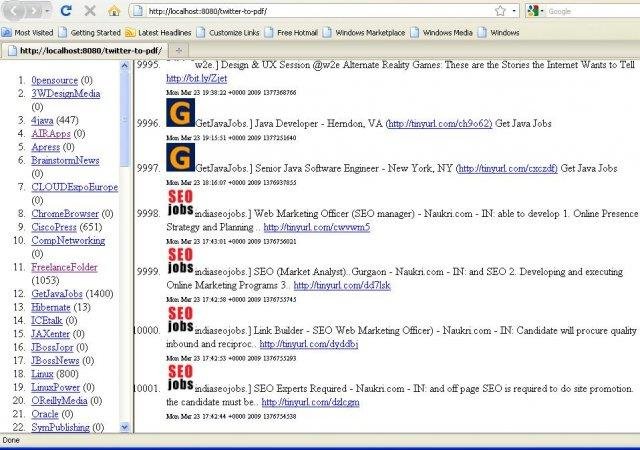Open the CompNetworking link

pos(68,241)
